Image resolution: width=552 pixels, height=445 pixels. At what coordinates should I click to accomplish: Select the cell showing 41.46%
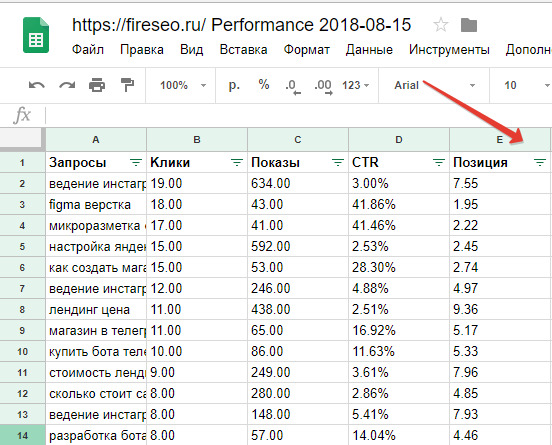click(x=399, y=225)
